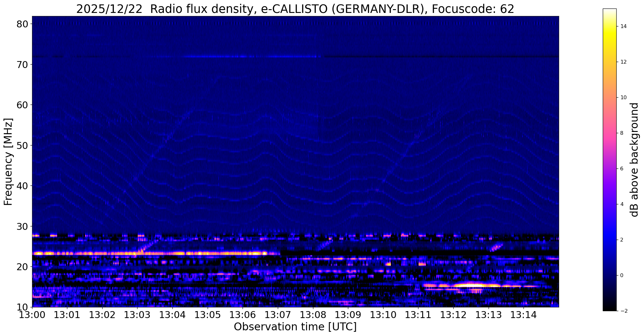Click the 13:03 time tick label

point(137,315)
